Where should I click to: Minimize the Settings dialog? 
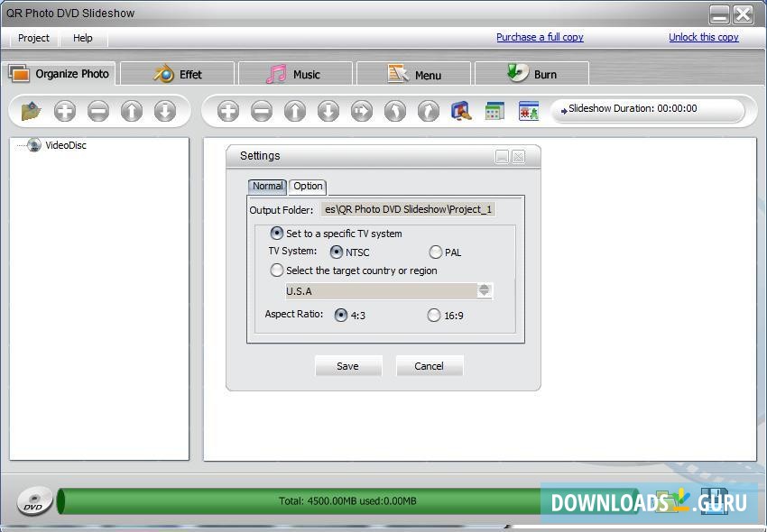pos(502,157)
